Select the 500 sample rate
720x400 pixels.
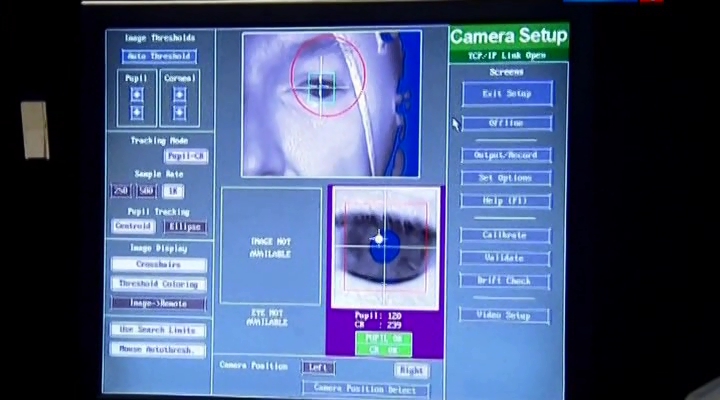tap(146, 191)
